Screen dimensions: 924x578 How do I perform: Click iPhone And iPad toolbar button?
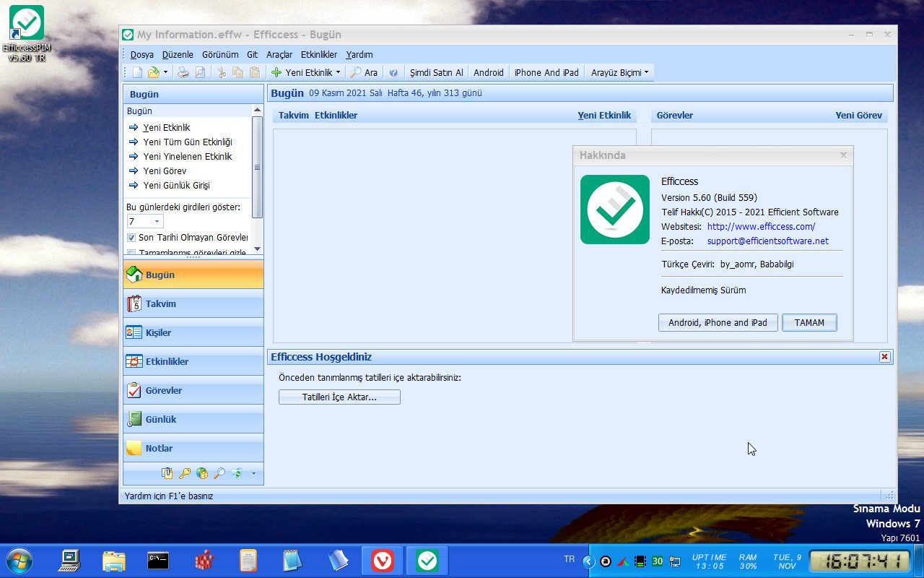click(x=546, y=72)
